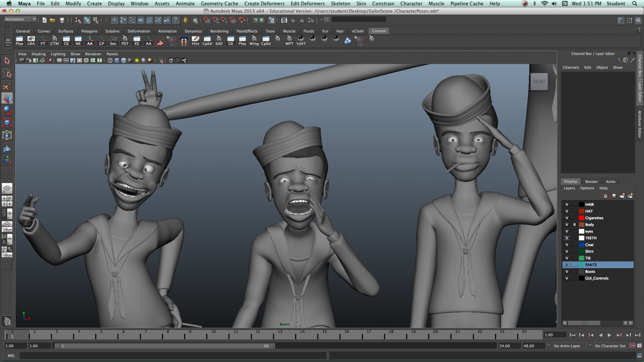The height and width of the screenshot is (362, 644).
Task: Choose the Paint Selection tool
Action: click(7, 86)
